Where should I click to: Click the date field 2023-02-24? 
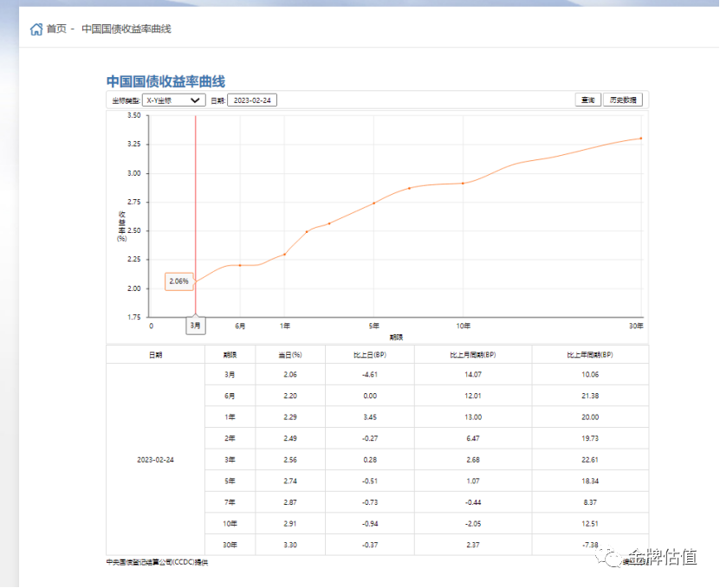pyautogui.click(x=252, y=100)
